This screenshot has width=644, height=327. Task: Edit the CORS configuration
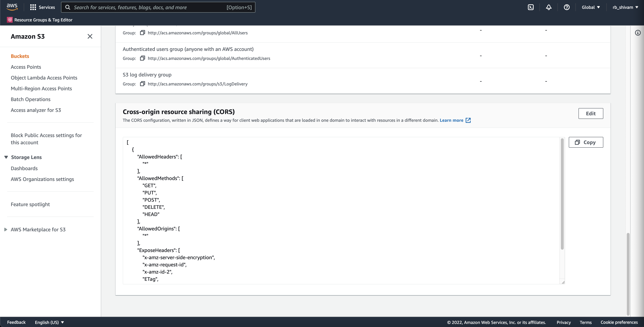point(591,113)
